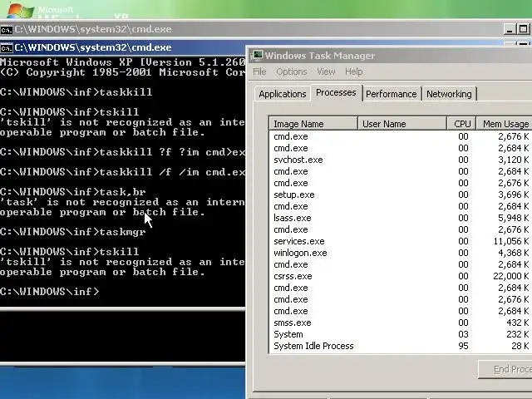Click the front cmd.exe window title bar
The width and height of the screenshot is (532, 399).
[x=123, y=48]
